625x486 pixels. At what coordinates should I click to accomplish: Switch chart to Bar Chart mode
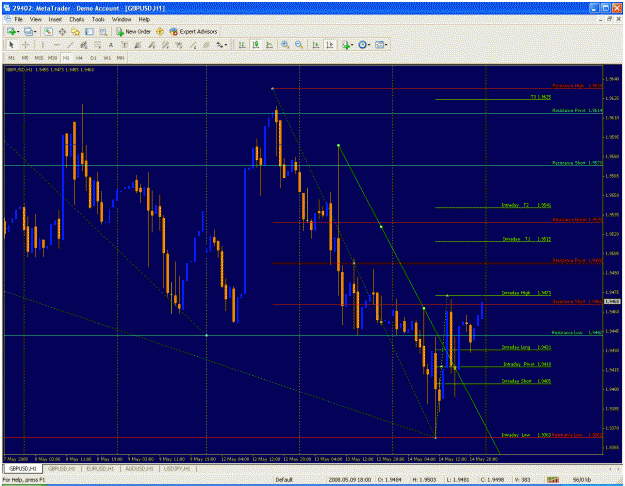point(242,45)
